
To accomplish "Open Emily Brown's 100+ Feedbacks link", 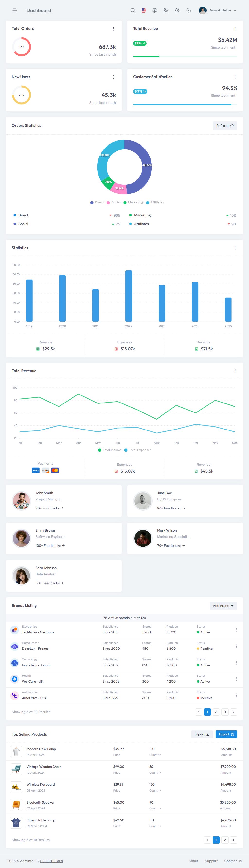I will (50, 545).
